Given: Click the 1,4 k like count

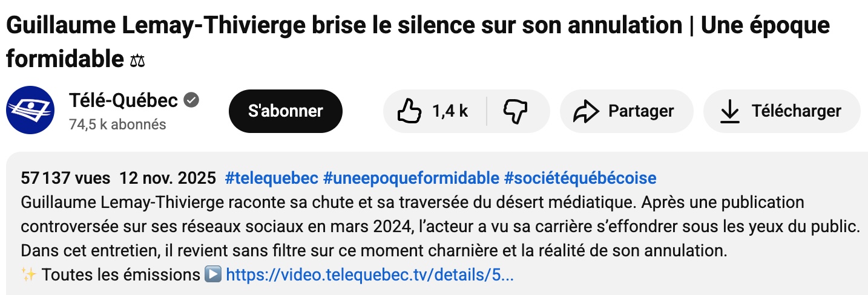Looking at the screenshot, I should pyautogui.click(x=450, y=111).
